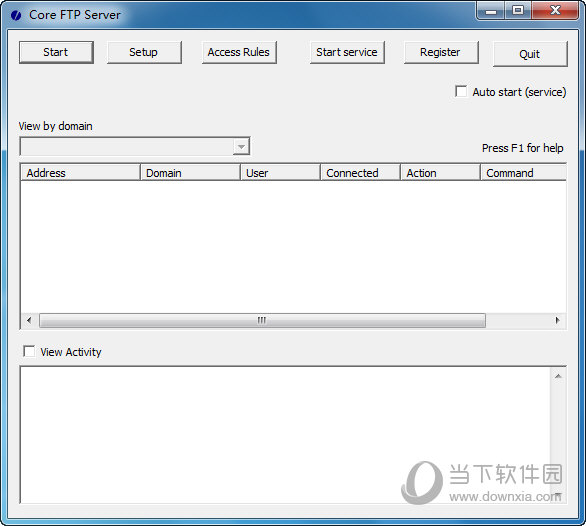Close the Core FTP Server window

[x=555, y=11]
